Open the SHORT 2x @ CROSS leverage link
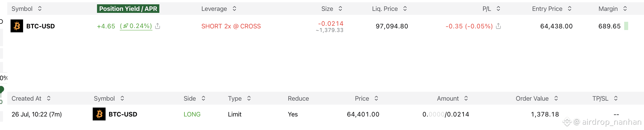 pyautogui.click(x=231, y=26)
